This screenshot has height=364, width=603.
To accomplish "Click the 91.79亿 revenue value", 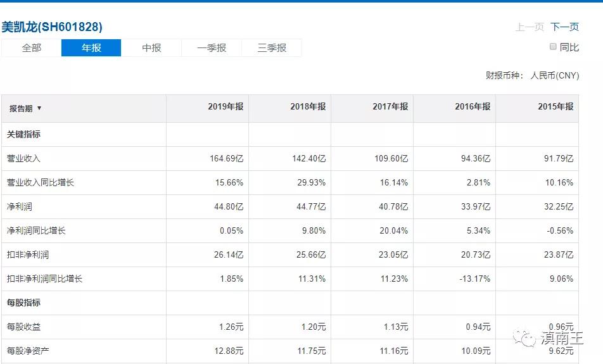I will pyautogui.click(x=559, y=158).
